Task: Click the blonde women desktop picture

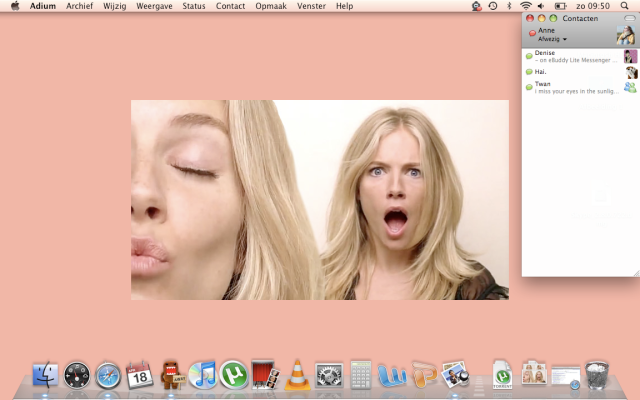Action: click(x=320, y=200)
